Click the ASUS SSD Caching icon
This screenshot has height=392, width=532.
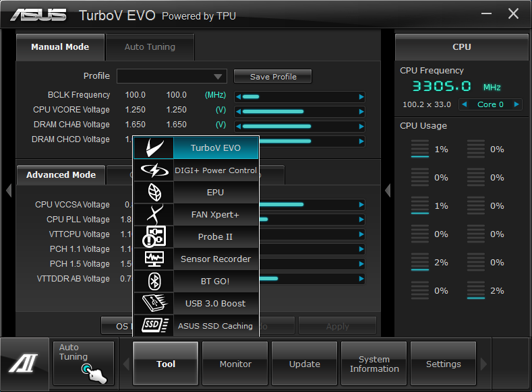pyautogui.click(x=154, y=326)
